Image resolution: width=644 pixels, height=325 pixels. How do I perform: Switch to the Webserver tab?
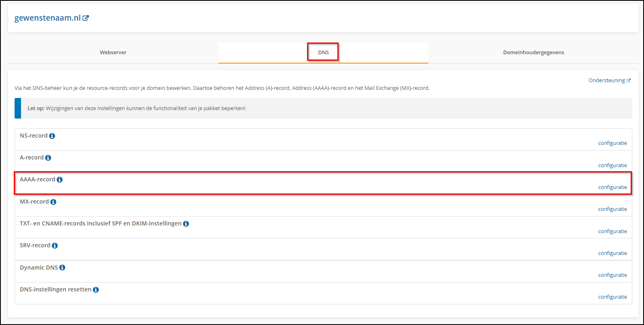(113, 53)
